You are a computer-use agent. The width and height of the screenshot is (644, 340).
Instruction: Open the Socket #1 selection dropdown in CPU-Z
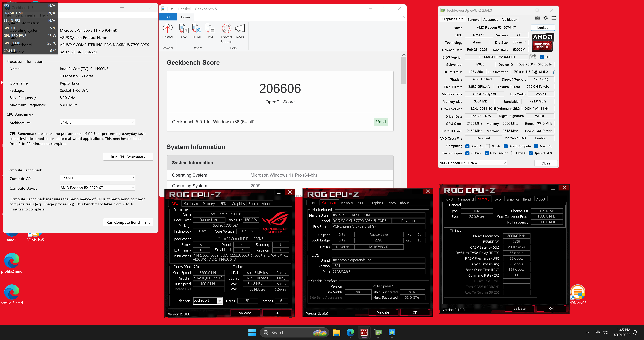(208, 301)
